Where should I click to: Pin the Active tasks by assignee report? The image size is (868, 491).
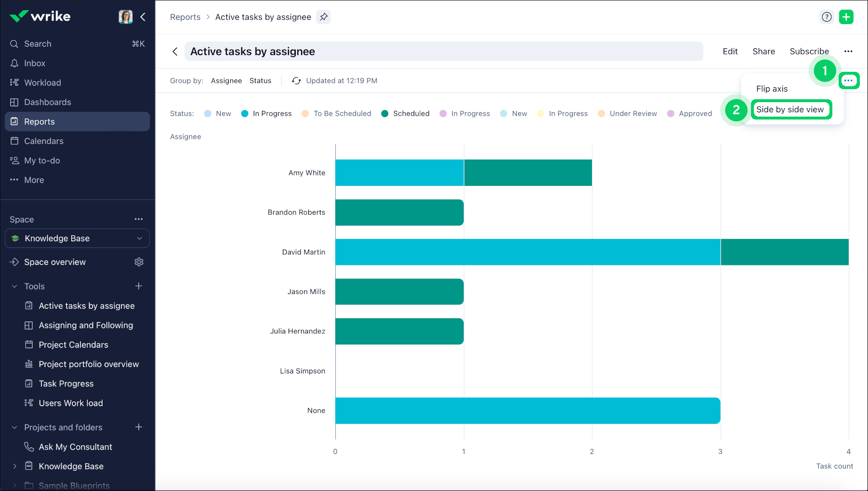(x=324, y=17)
